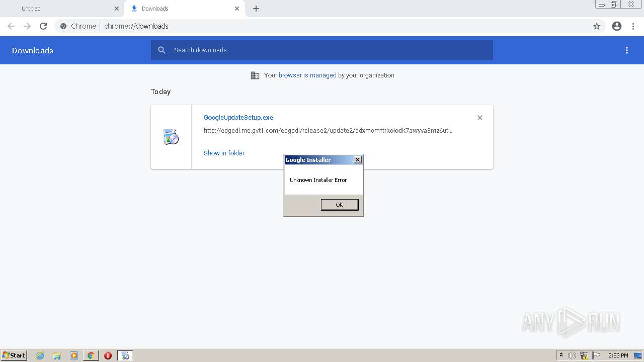Restore down the Chrome window
Image resolution: width=644 pixels, height=362 pixels.
614,5
